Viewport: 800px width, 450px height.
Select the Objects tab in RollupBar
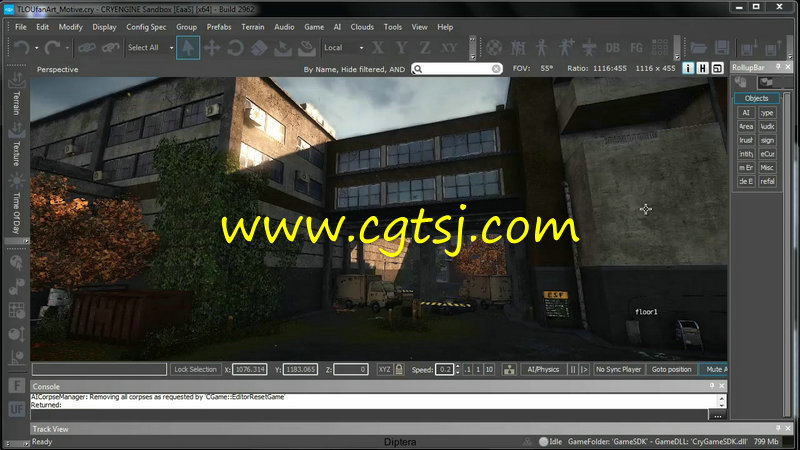757,98
